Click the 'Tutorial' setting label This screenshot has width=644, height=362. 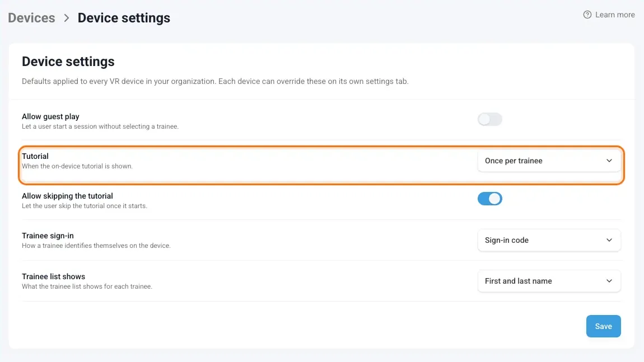click(35, 156)
